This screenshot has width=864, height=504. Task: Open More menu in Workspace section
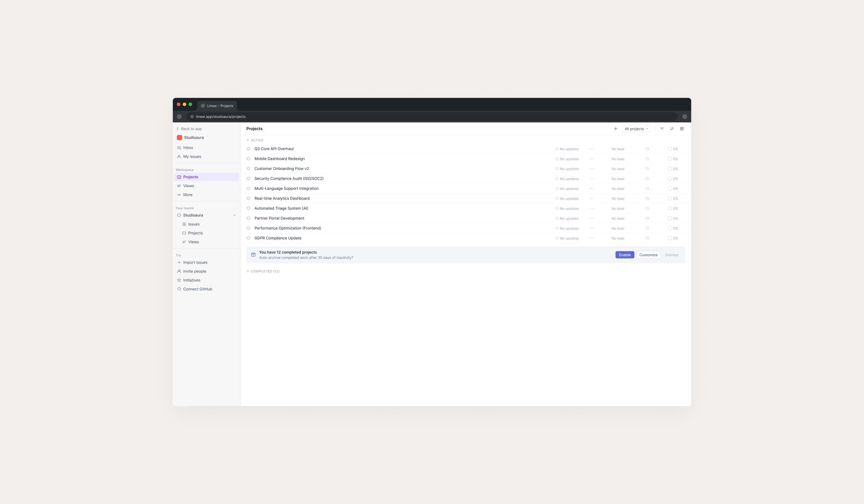tap(207, 195)
